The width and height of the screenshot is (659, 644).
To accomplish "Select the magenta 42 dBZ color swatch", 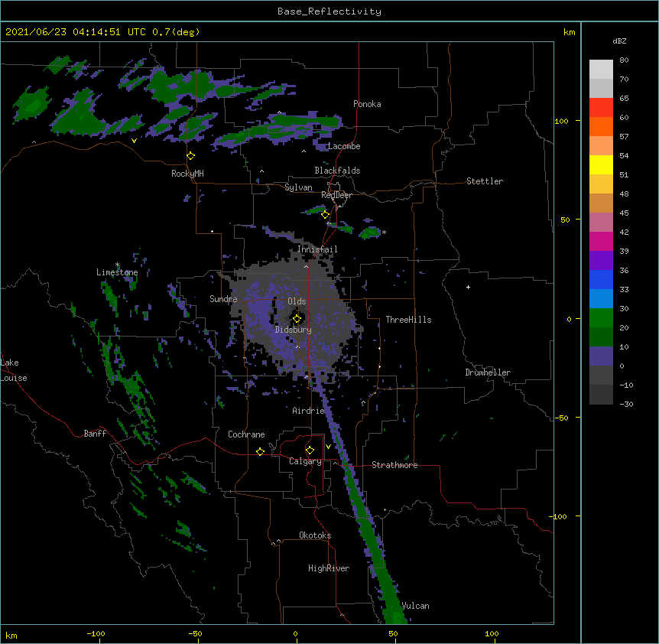I will tap(601, 241).
